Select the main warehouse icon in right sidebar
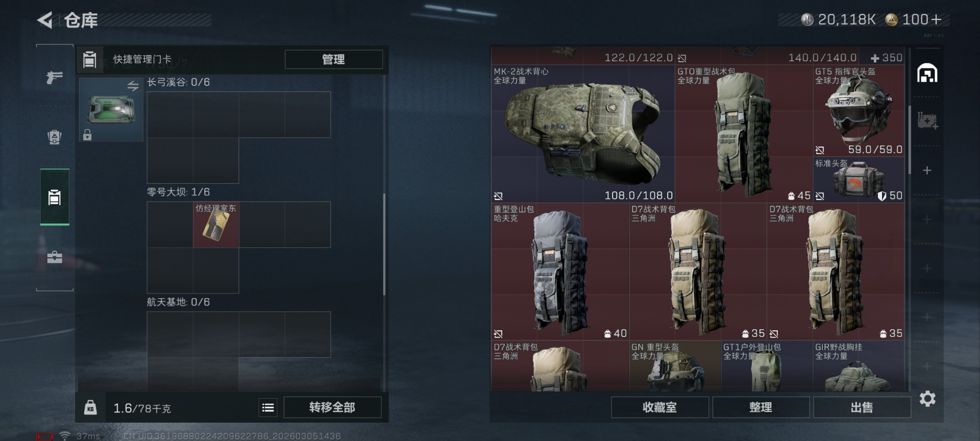The image size is (980, 441). pos(927,73)
